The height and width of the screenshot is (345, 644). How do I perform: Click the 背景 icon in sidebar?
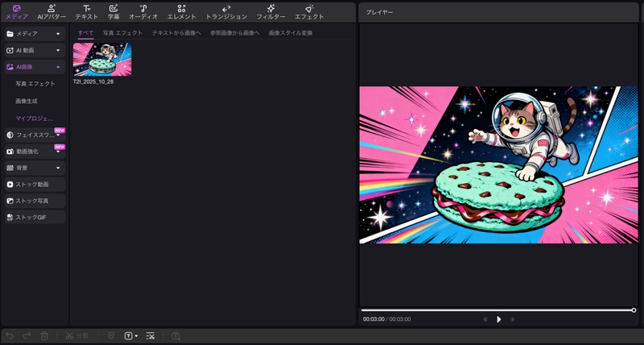[x=10, y=168]
